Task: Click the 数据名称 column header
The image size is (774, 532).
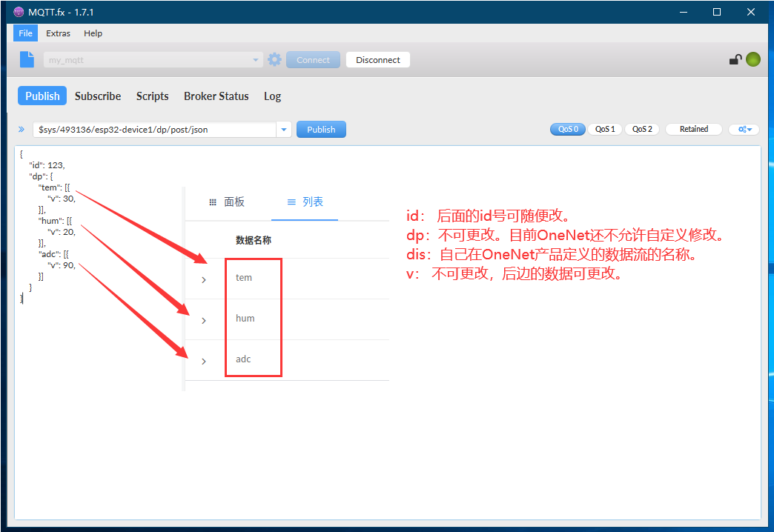Action: tap(254, 240)
